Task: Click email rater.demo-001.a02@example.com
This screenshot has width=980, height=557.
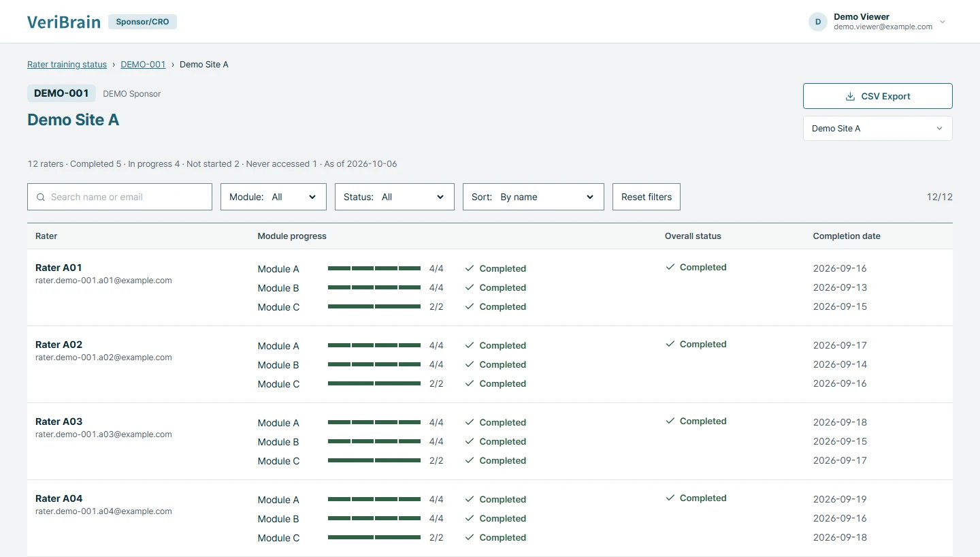Action: click(103, 357)
